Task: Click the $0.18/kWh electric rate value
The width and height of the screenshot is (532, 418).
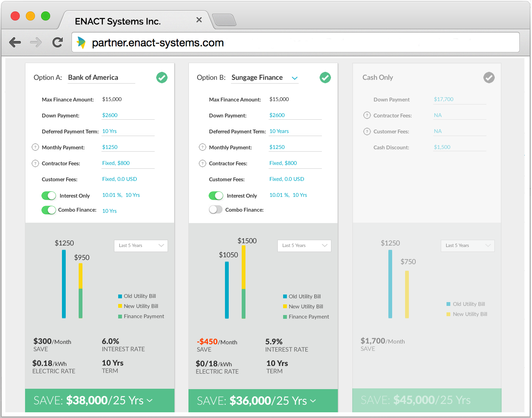Action: click(49, 363)
